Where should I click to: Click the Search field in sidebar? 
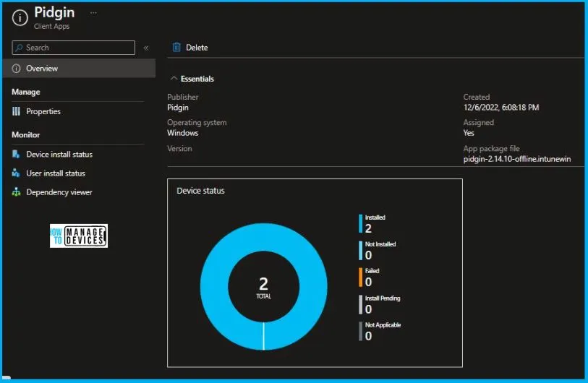pyautogui.click(x=74, y=48)
